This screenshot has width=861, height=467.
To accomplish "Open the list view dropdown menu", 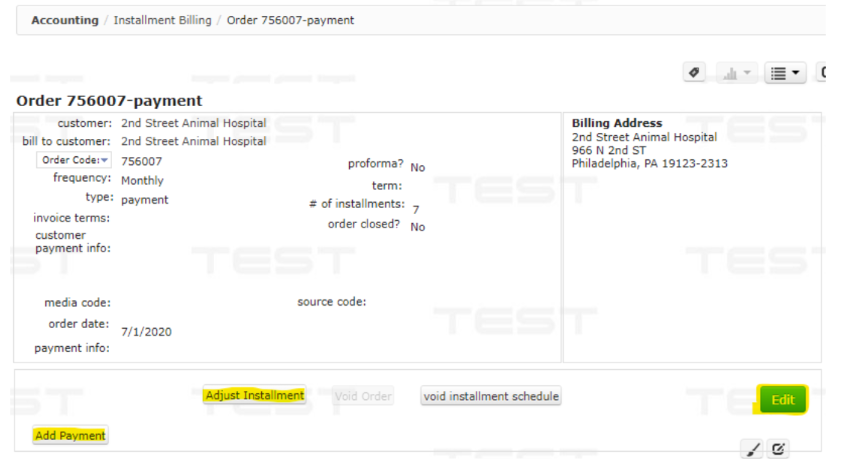I will click(785, 73).
